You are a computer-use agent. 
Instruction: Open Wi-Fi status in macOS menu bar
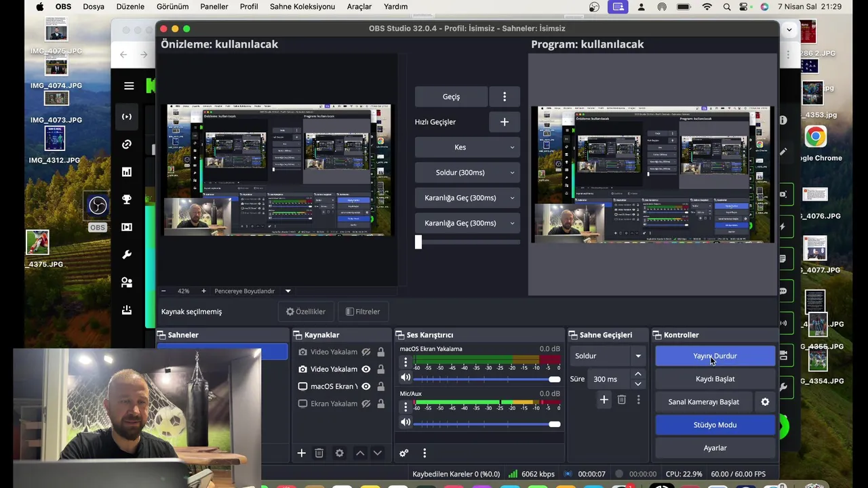pos(707,7)
